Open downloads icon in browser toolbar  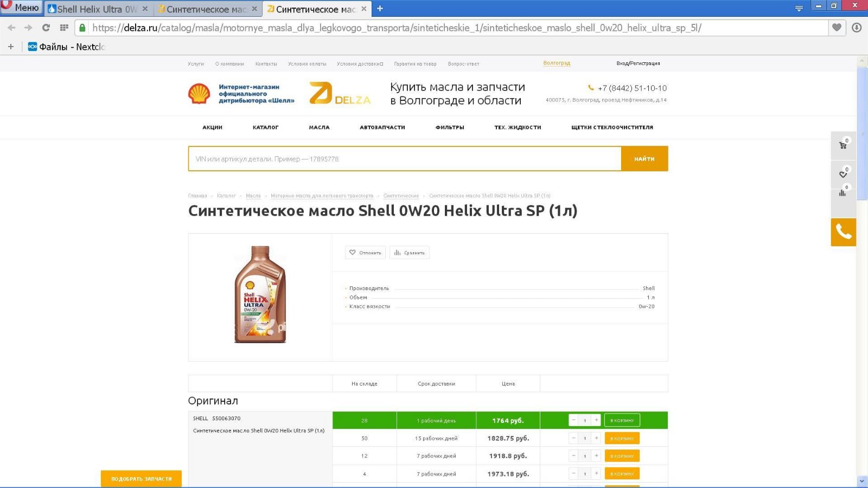(857, 28)
